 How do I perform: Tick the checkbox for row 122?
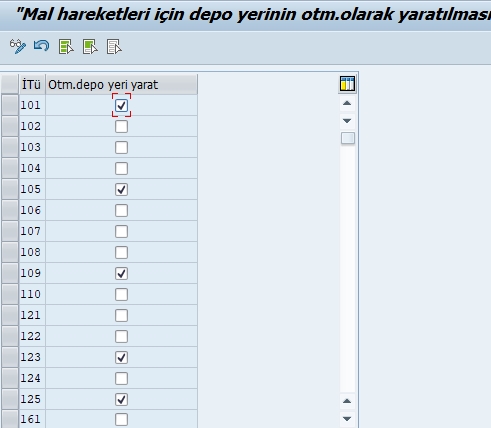121,337
